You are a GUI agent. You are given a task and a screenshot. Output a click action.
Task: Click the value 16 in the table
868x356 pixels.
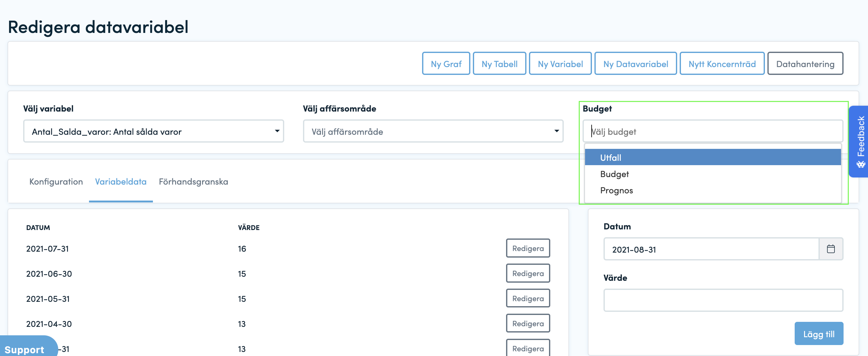pos(242,249)
